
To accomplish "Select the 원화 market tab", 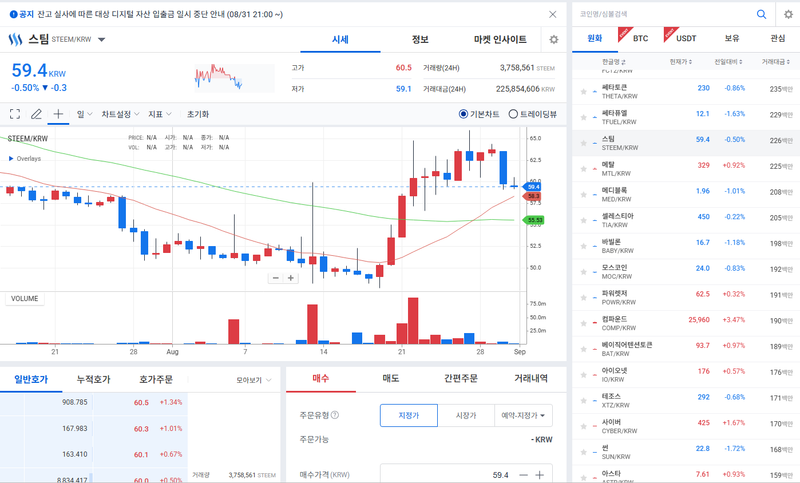I will 595,38.
